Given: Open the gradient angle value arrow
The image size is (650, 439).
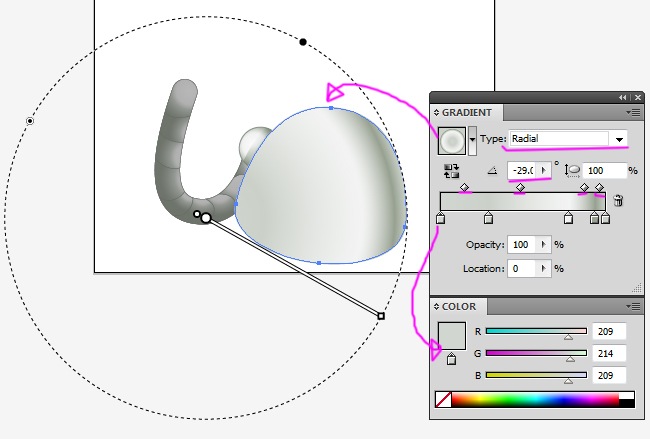Looking at the screenshot, I should click(544, 170).
